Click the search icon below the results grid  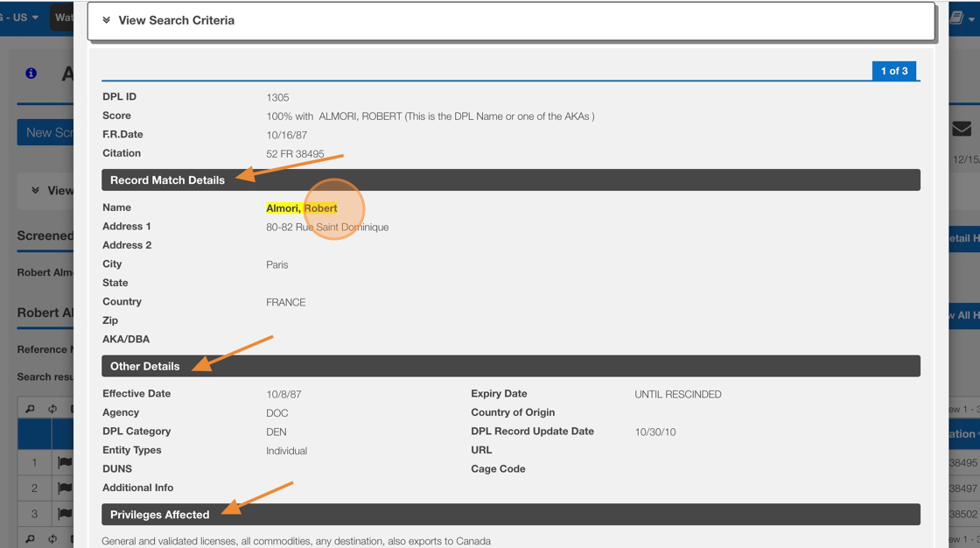coord(30,538)
